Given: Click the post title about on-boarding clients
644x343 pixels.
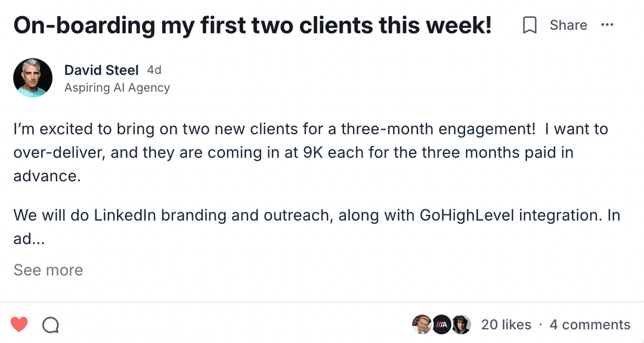Looking at the screenshot, I should coord(252,25).
